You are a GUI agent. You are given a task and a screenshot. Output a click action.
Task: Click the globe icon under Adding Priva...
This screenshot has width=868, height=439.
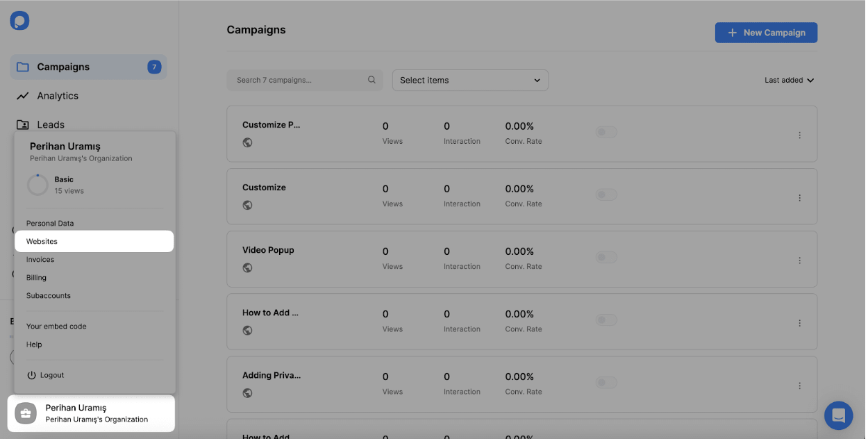pos(247,392)
